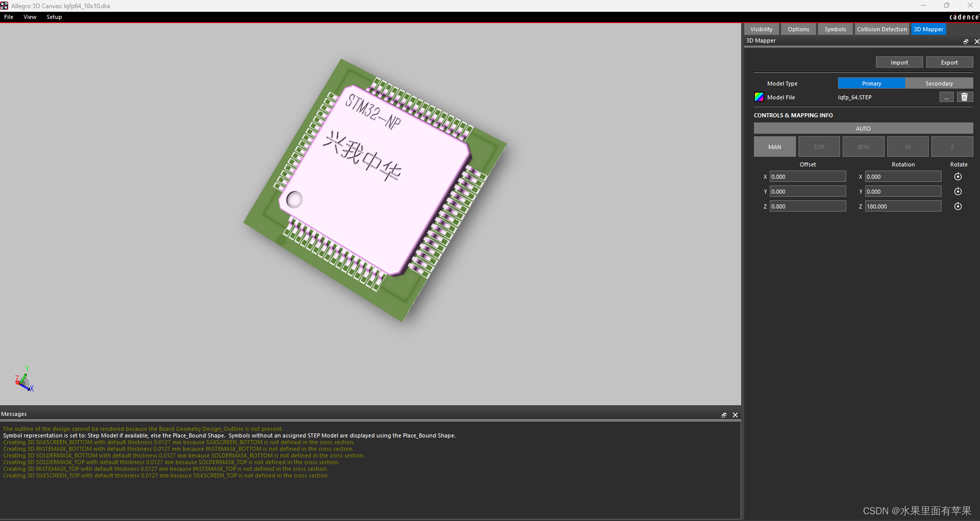Screen dimensions: 980x521
Task: Close the Messages panel
Action: point(734,415)
